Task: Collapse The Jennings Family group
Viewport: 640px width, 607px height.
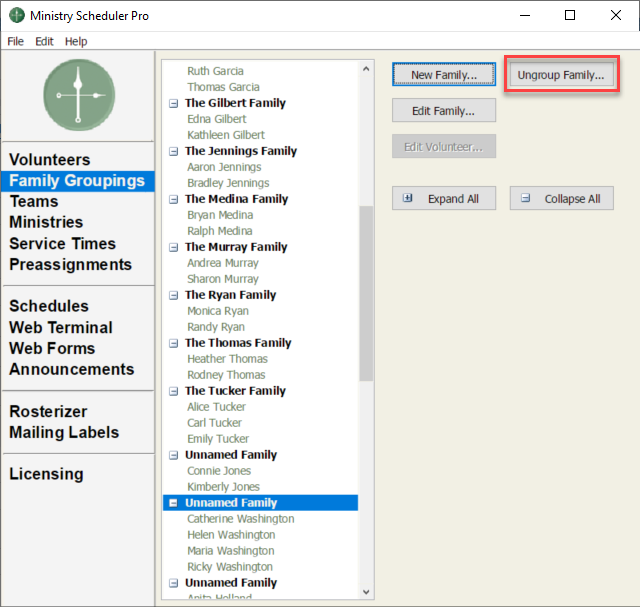Action: point(174,151)
